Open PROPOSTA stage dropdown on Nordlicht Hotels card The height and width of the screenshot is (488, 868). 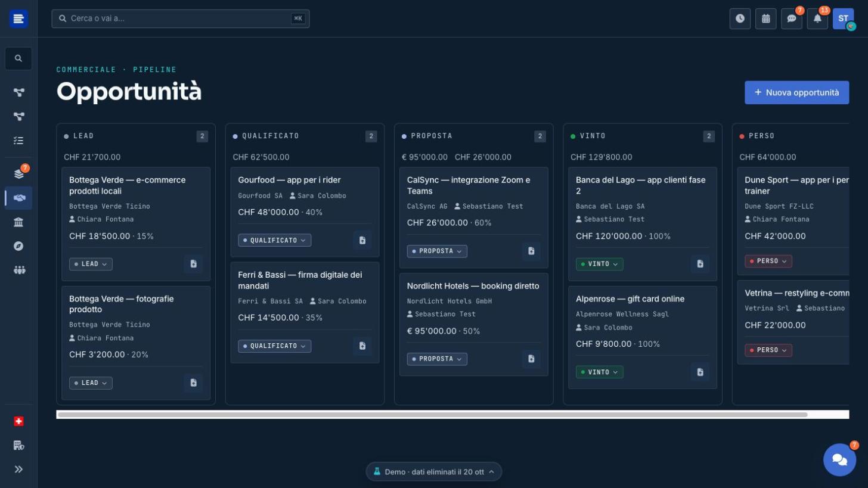(437, 359)
